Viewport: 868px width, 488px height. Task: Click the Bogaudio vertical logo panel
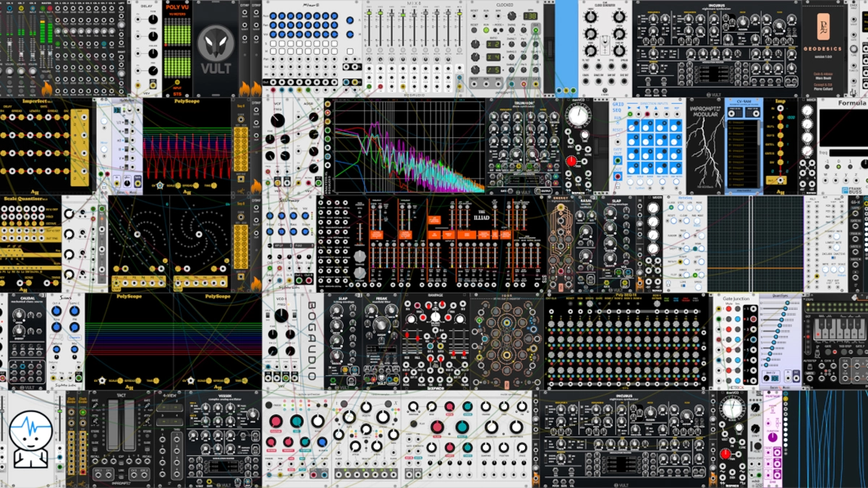coord(311,341)
